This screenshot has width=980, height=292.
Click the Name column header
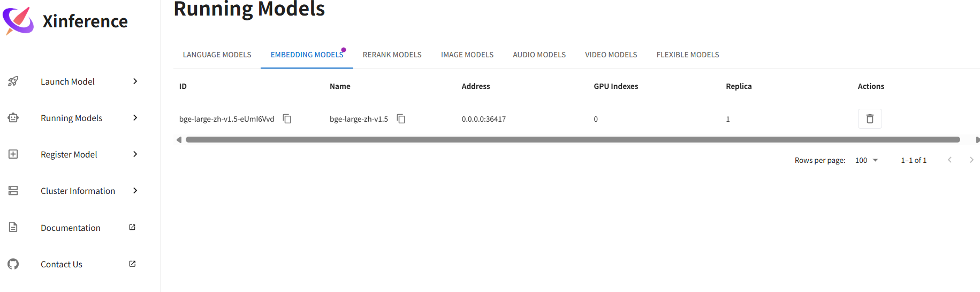[340, 86]
